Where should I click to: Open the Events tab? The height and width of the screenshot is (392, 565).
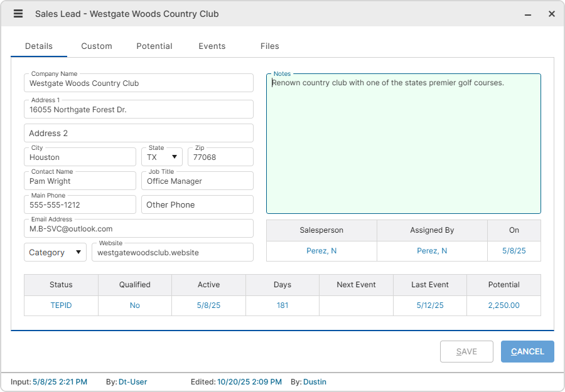[x=212, y=46]
